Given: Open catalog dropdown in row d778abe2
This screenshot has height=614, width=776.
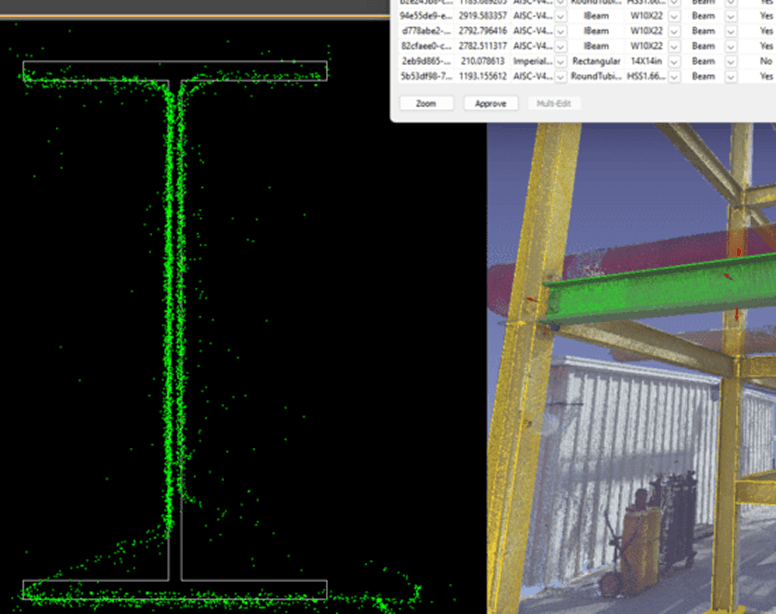Looking at the screenshot, I should [560, 31].
